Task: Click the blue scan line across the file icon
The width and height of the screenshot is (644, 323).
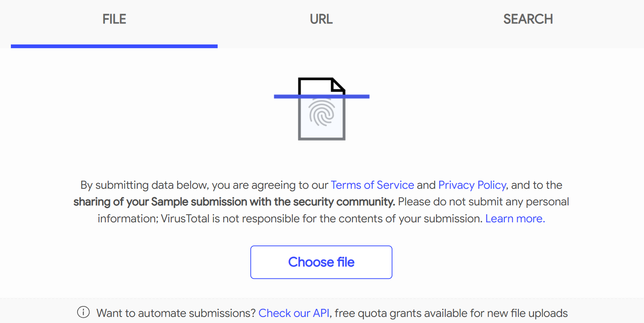Action: coord(283,97)
